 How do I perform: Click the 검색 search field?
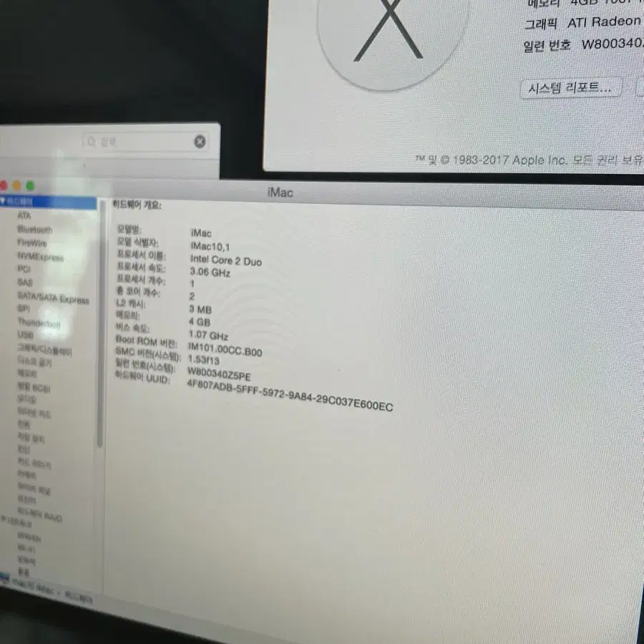(146, 142)
